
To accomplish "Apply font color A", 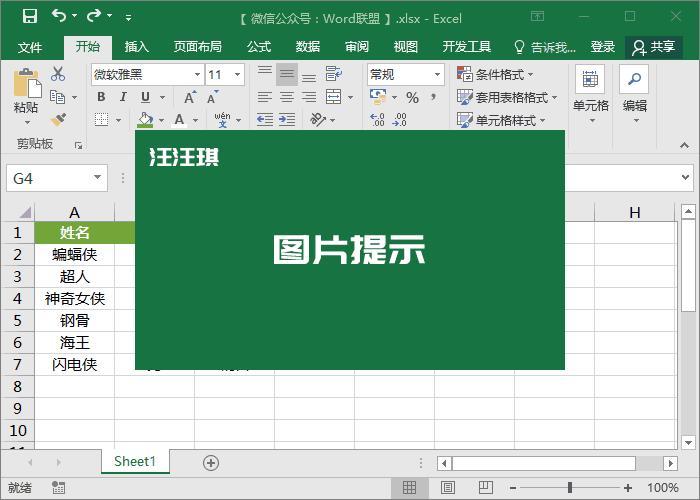I will click(179, 120).
